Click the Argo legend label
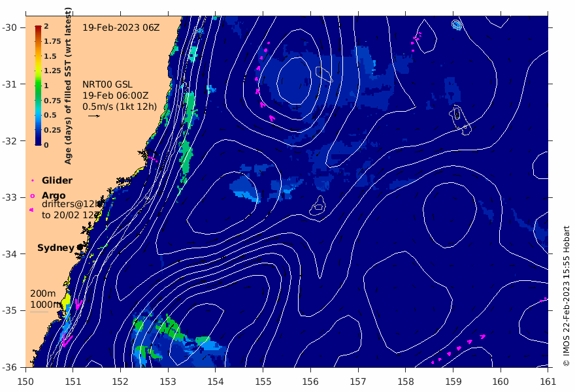Viewport: 575px width, 392px height. pos(54,195)
